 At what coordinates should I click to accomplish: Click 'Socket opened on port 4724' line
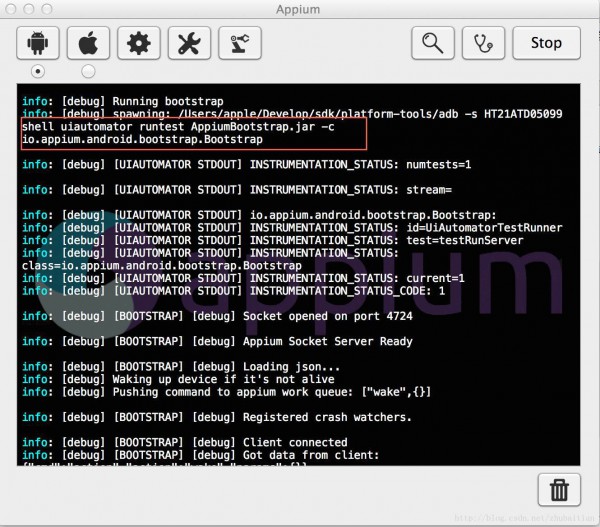click(217, 316)
